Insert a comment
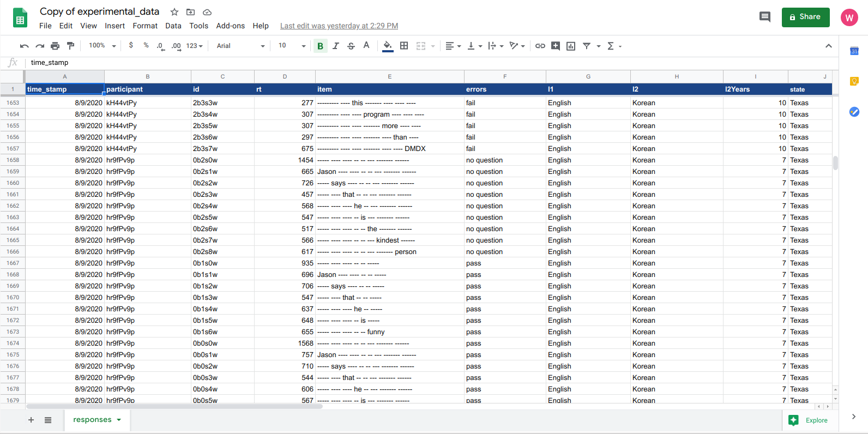Image resolution: width=868 pixels, height=434 pixels. [555, 46]
